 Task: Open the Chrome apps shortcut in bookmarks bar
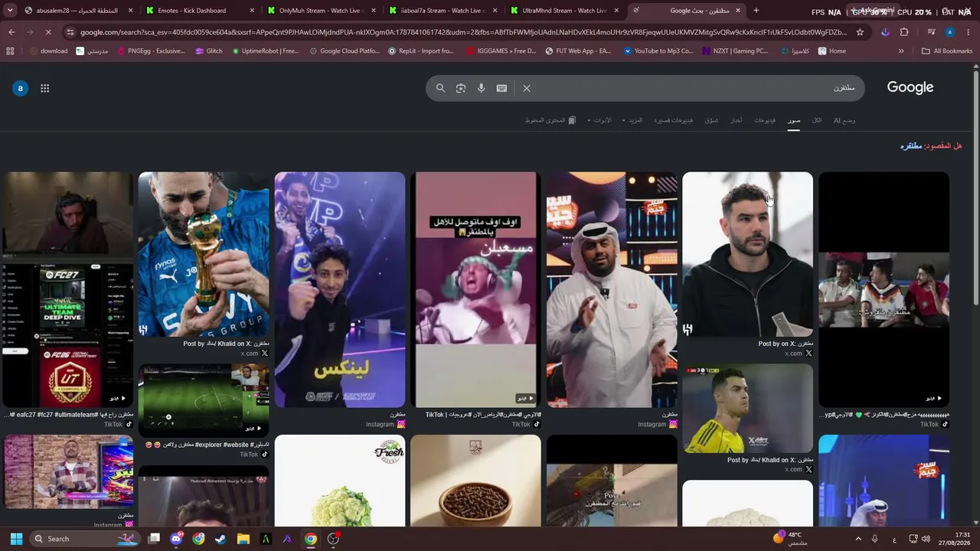coord(10,51)
